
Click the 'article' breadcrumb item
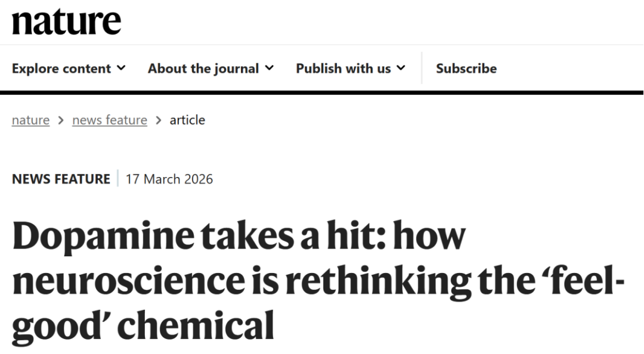coord(187,120)
